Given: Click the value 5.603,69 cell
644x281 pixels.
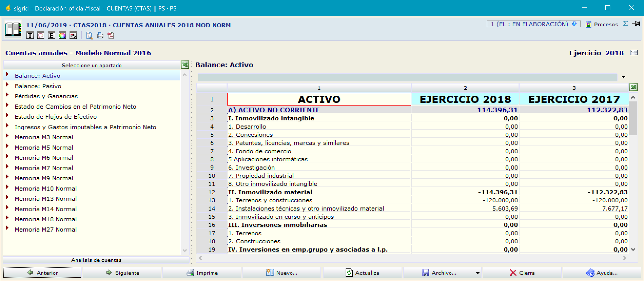Looking at the screenshot, I should tap(465, 209).
